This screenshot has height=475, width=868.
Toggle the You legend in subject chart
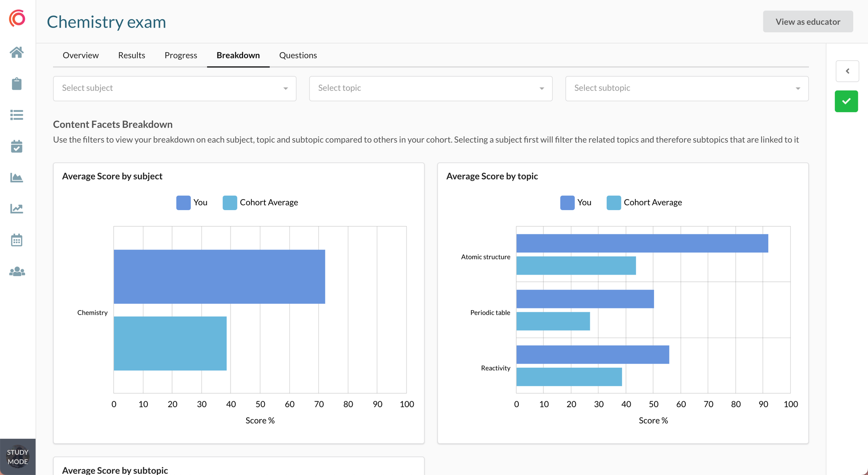pyautogui.click(x=184, y=203)
